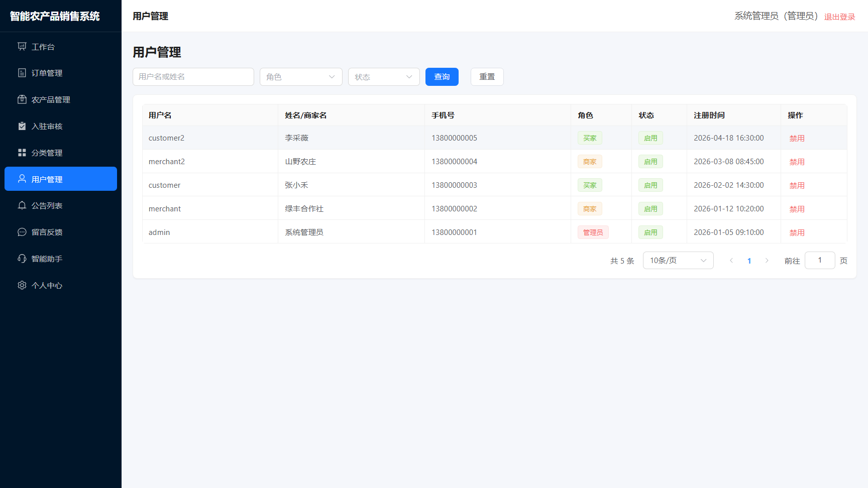Viewport: 868px width, 488px height.
Task: Go to previous page arrow in pagination
Action: (731, 261)
